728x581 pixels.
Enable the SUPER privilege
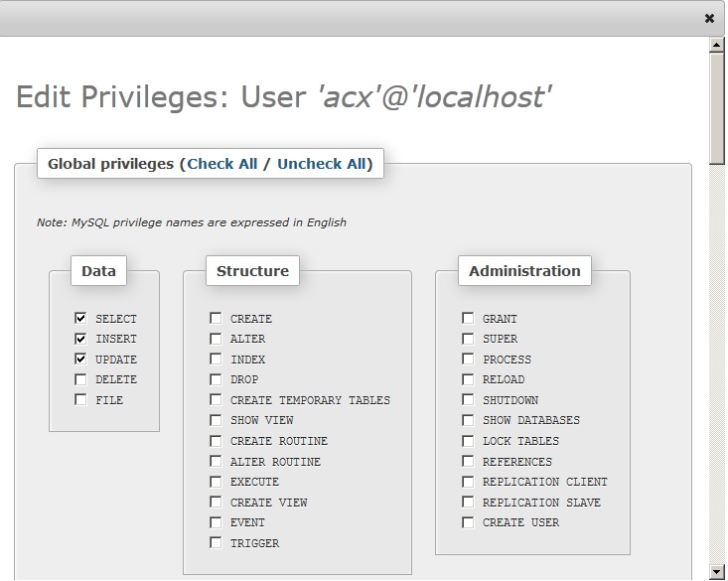click(x=468, y=339)
